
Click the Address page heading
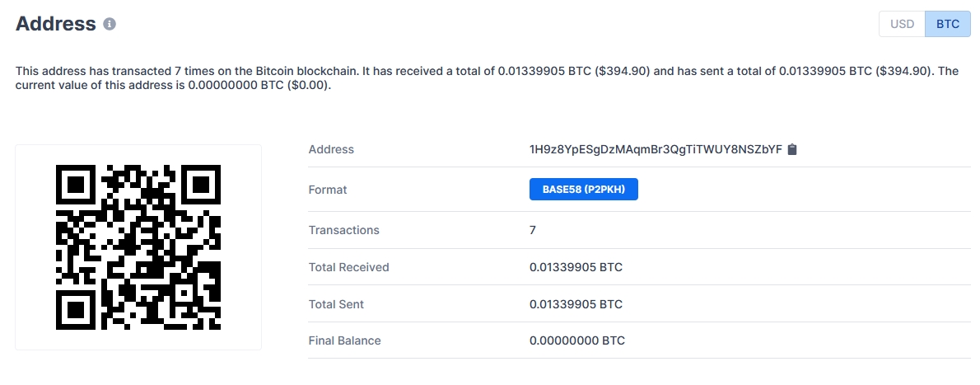56,24
